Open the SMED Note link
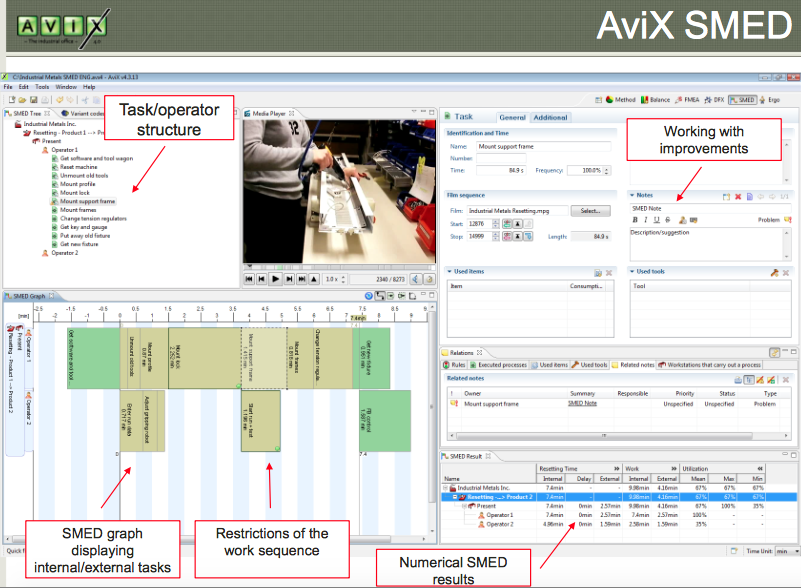Image resolution: width=801 pixels, height=588 pixels. pyautogui.click(x=582, y=404)
